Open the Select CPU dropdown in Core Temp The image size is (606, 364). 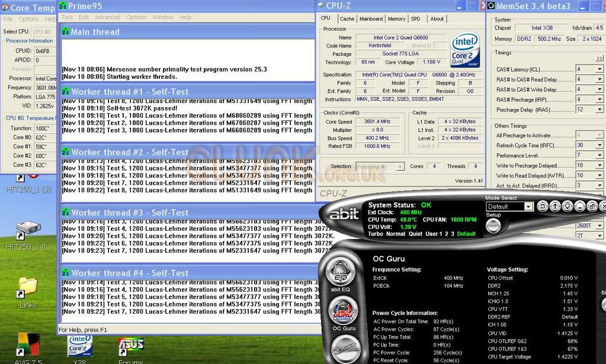tap(44, 31)
